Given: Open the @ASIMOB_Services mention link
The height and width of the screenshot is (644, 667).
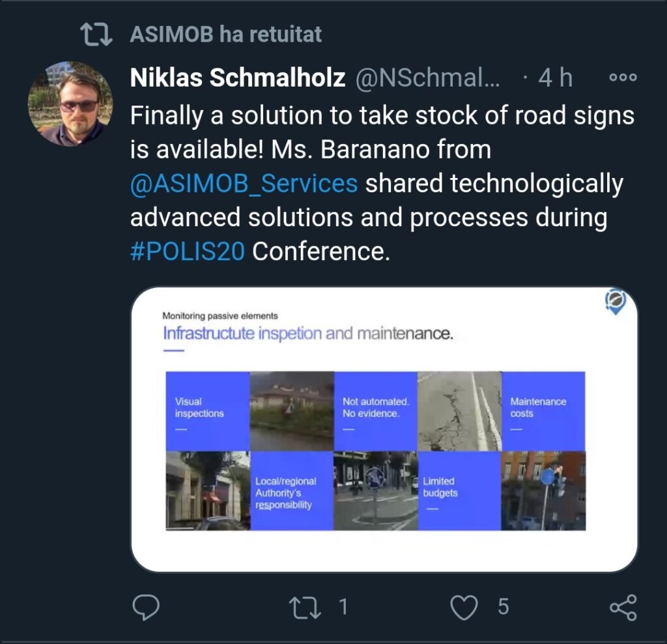Looking at the screenshot, I should click(x=244, y=184).
